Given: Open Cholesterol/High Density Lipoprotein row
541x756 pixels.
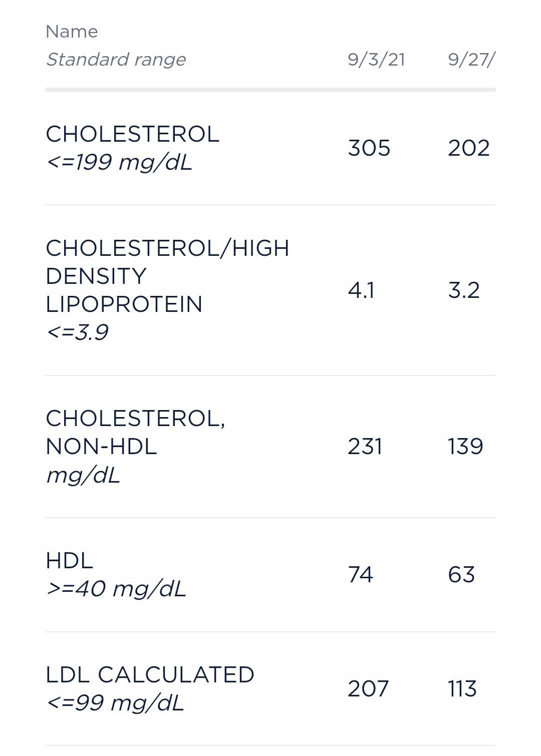Looking at the screenshot, I should tap(167, 276).
